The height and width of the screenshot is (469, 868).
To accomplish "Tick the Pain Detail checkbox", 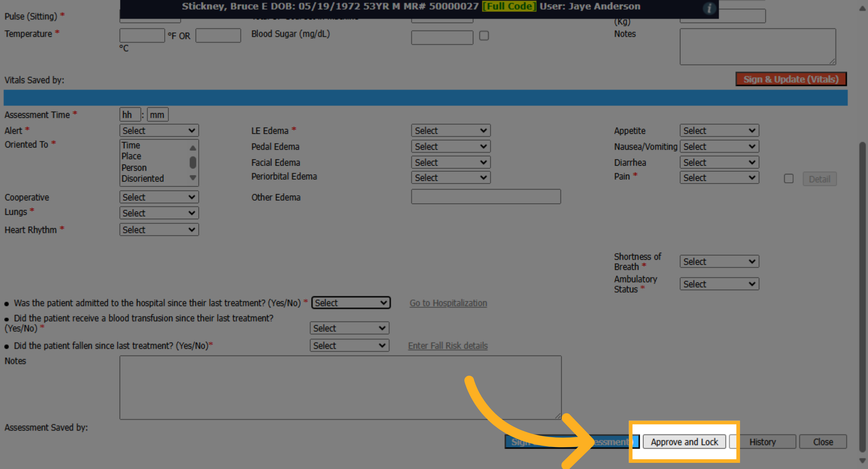I will 789,179.
